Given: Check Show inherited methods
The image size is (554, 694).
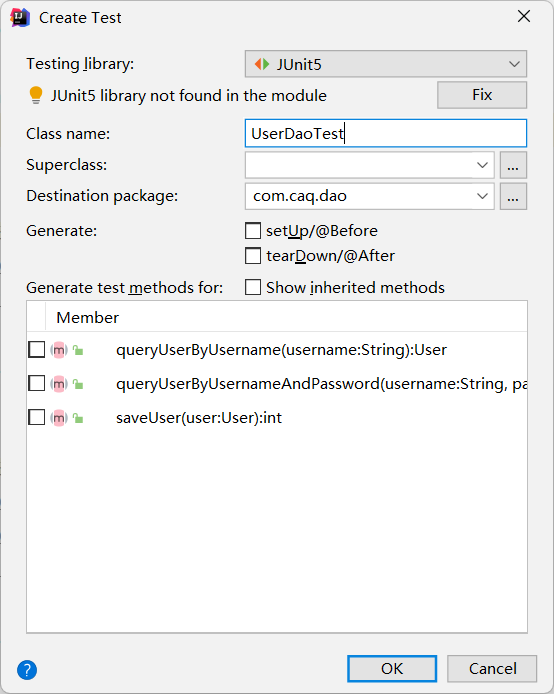Looking at the screenshot, I should pos(253,287).
